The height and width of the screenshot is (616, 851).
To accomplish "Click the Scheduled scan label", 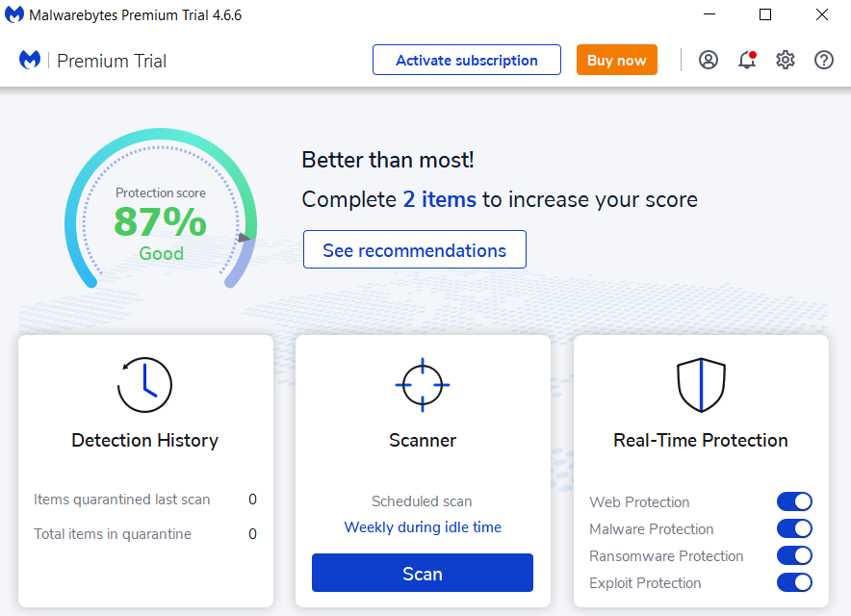I will click(x=422, y=501).
